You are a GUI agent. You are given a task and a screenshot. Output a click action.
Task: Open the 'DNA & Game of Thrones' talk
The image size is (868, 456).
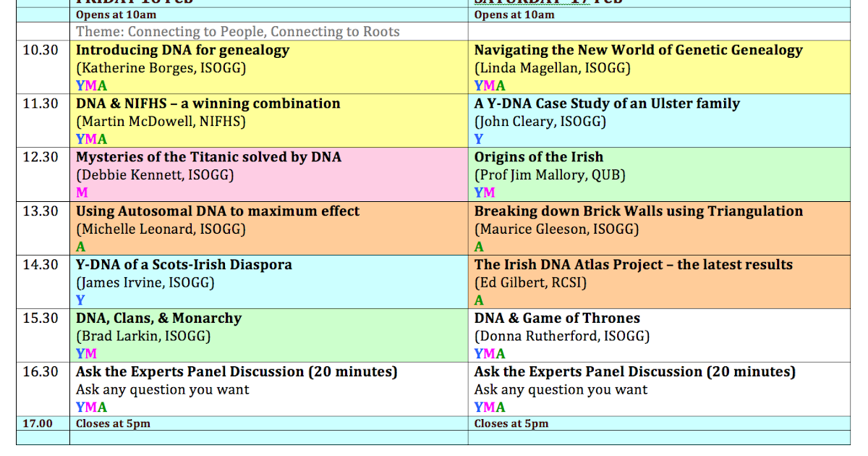click(x=557, y=318)
